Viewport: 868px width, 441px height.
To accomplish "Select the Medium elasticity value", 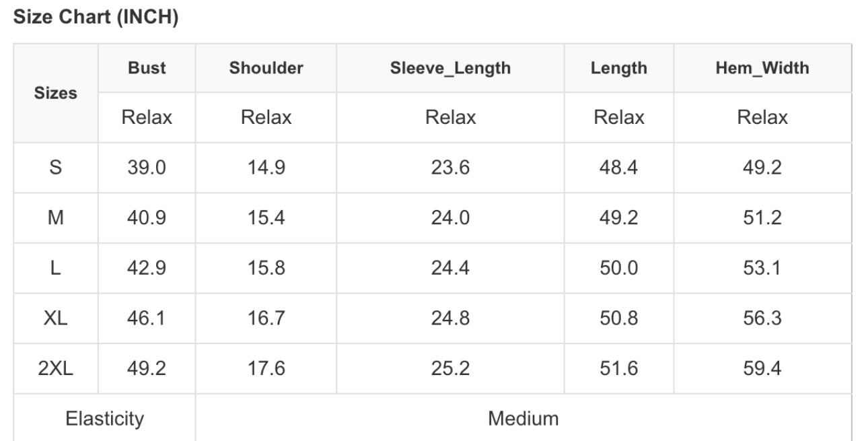I will coord(523,419).
